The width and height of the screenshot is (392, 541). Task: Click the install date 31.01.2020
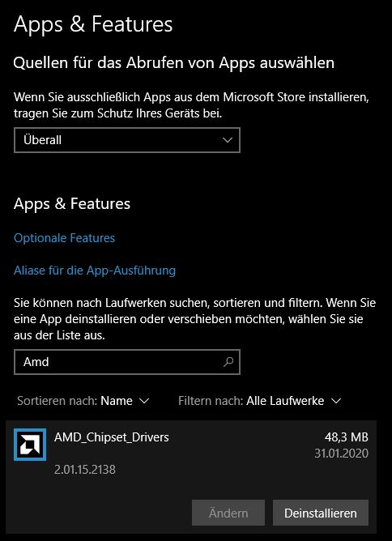[341, 454]
